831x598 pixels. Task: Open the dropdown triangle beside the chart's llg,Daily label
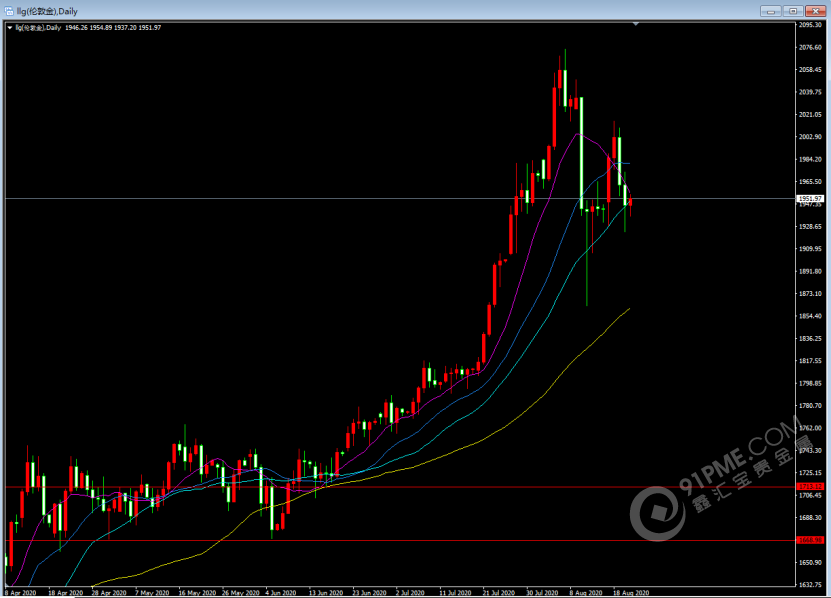pyautogui.click(x=10, y=28)
